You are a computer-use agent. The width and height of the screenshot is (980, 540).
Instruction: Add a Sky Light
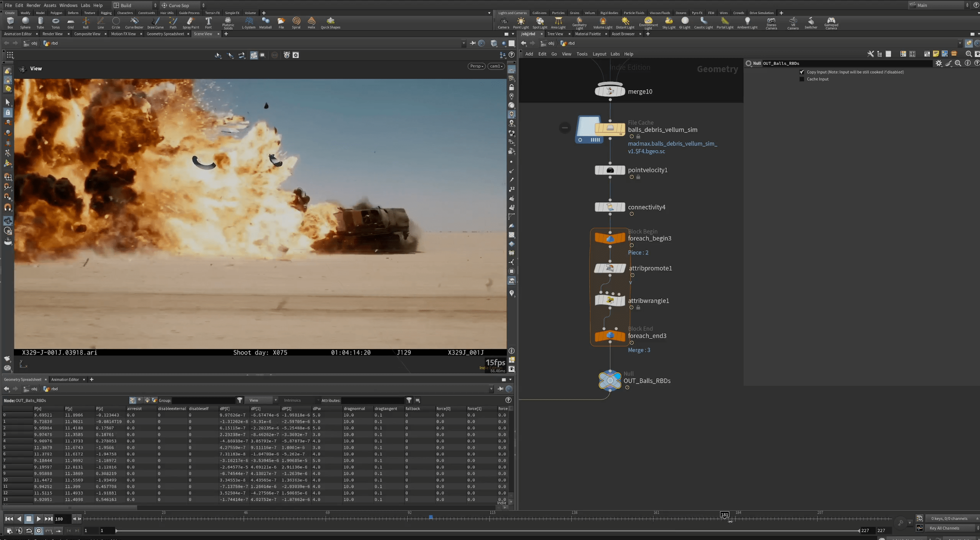coord(669,23)
